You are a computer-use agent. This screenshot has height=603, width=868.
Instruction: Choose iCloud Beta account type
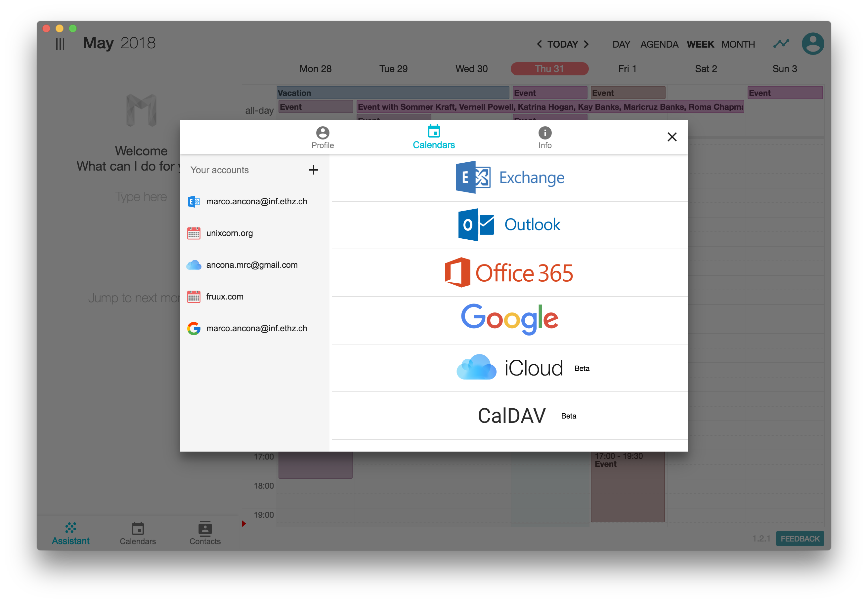click(x=509, y=368)
